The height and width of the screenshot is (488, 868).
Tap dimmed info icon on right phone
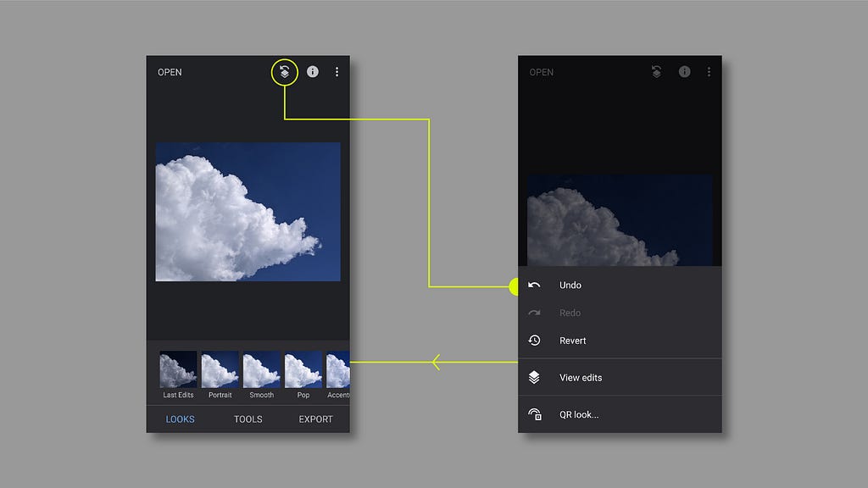(x=684, y=71)
